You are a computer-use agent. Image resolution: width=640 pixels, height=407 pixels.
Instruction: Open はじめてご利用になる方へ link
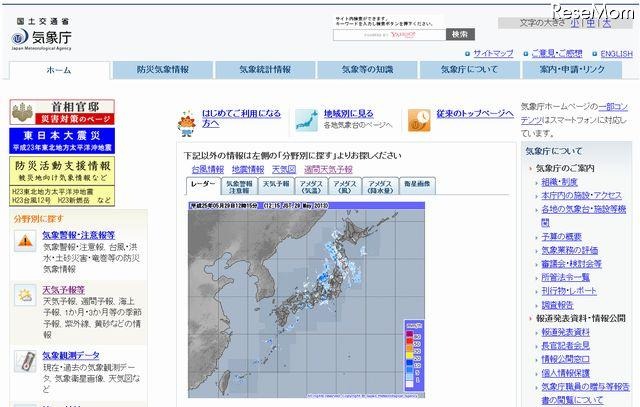[241, 118]
